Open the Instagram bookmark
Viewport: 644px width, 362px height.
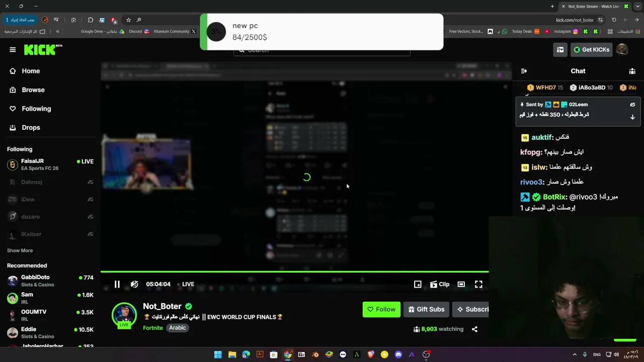(x=566, y=31)
